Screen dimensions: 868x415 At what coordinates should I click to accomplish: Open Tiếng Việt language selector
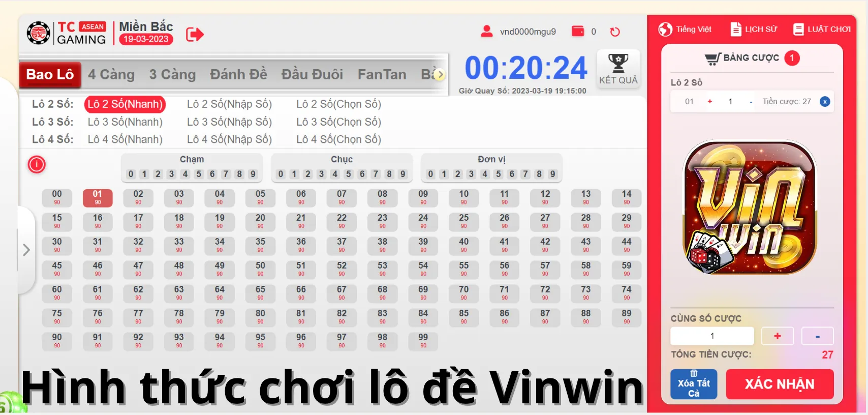685,29
